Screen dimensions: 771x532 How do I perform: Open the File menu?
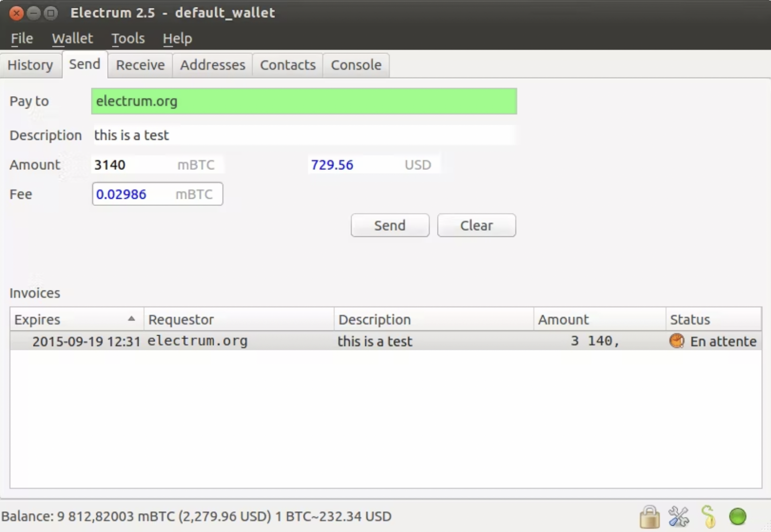[22, 38]
